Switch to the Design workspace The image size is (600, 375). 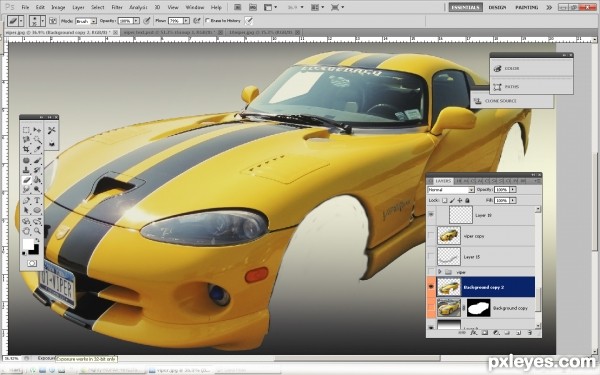[497, 7]
